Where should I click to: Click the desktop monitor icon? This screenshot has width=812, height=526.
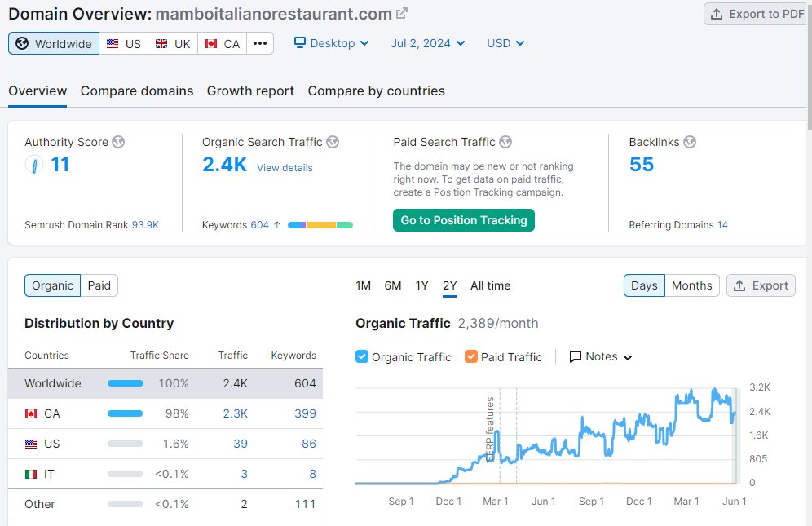click(x=300, y=42)
